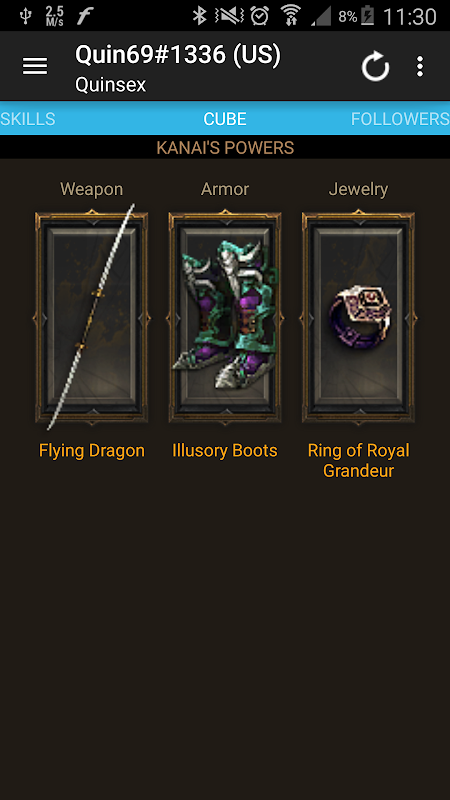Select the Ring of Royal Grandeur image
Viewport: 450px width, 800px height.
pos(358,317)
